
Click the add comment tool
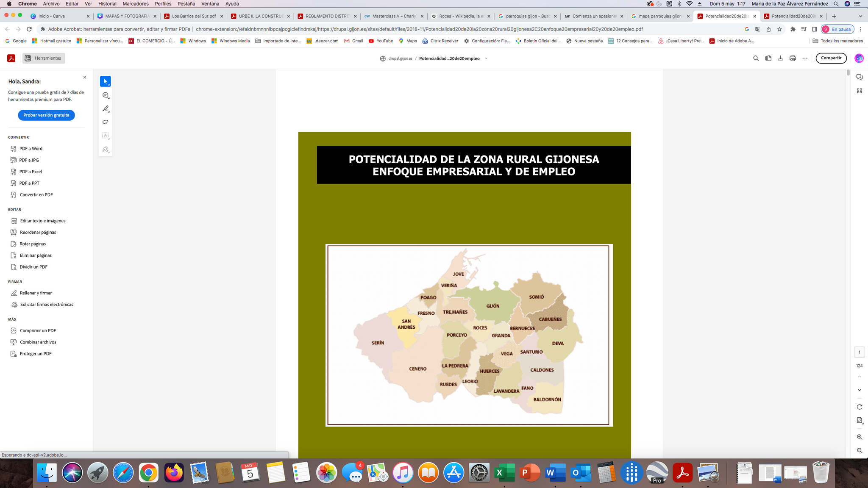(x=106, y=95)
